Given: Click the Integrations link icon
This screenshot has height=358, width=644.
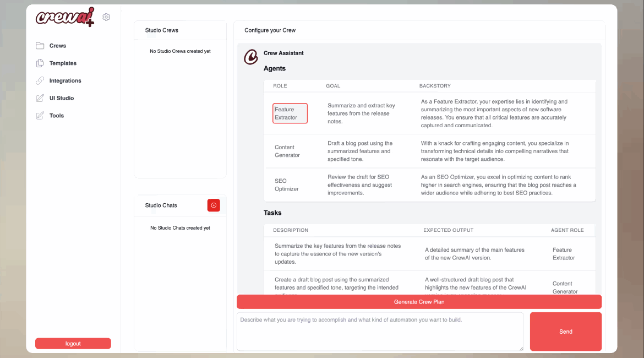Looking at the screenshot, I should (x=40, y=80).
